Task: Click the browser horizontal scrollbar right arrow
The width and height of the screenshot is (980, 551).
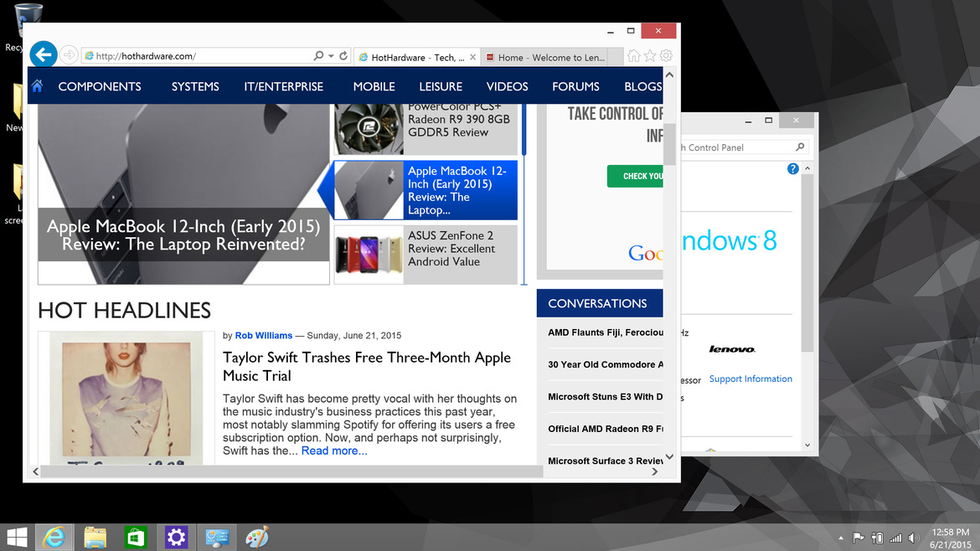Action: tap(654, 471)
